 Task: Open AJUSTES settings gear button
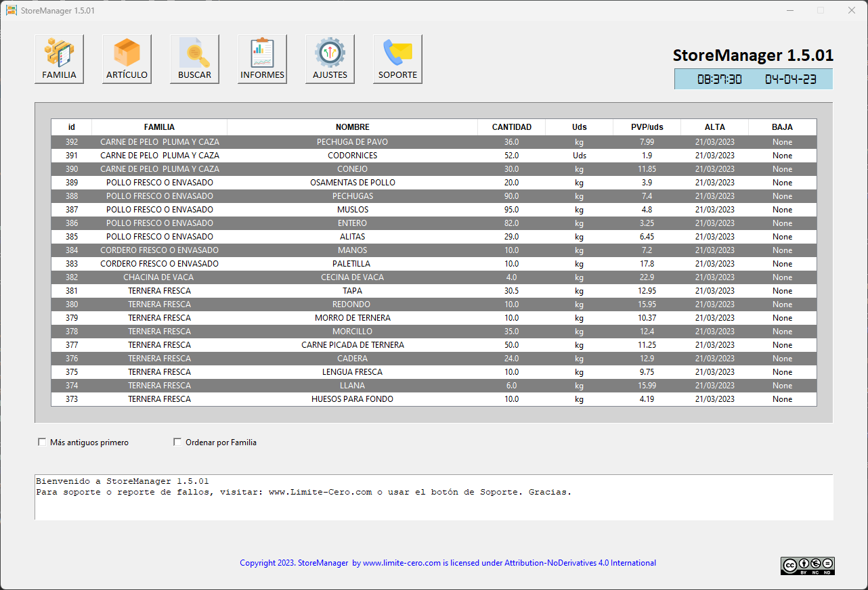point(330,60)
